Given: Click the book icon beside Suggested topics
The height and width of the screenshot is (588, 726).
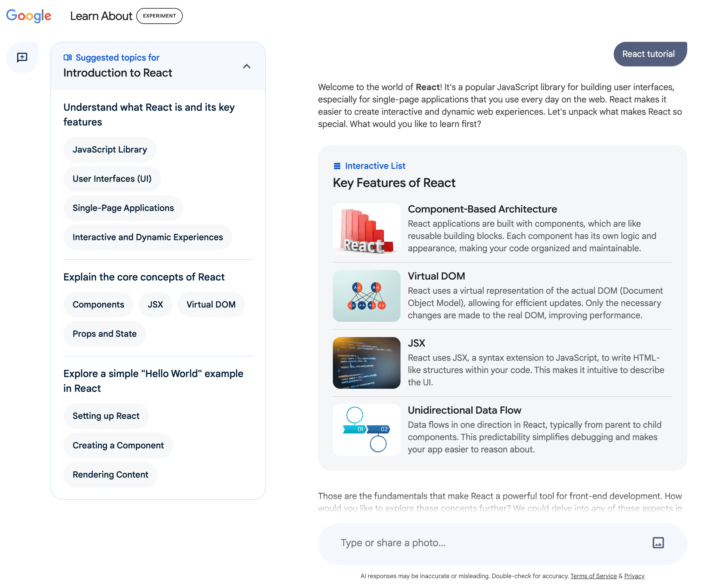Looking at the screenshot, I should pyautogui.click(x=67, y=58).
